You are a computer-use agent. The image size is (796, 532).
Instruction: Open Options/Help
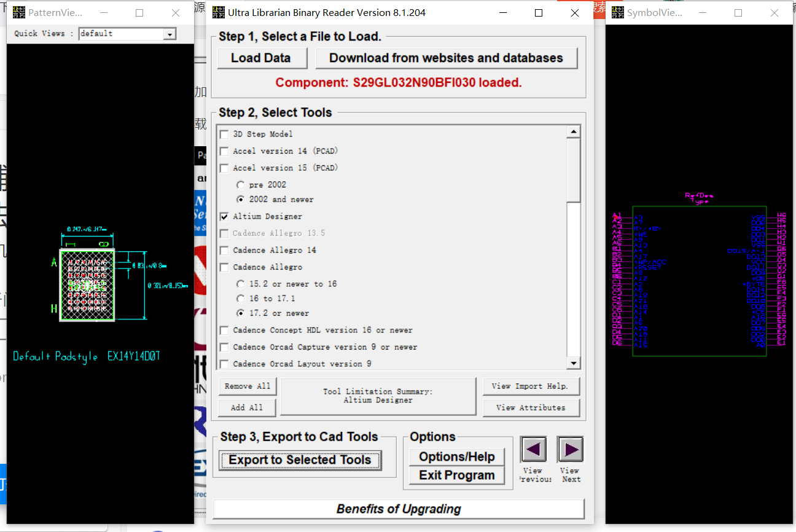pos(457,456)
